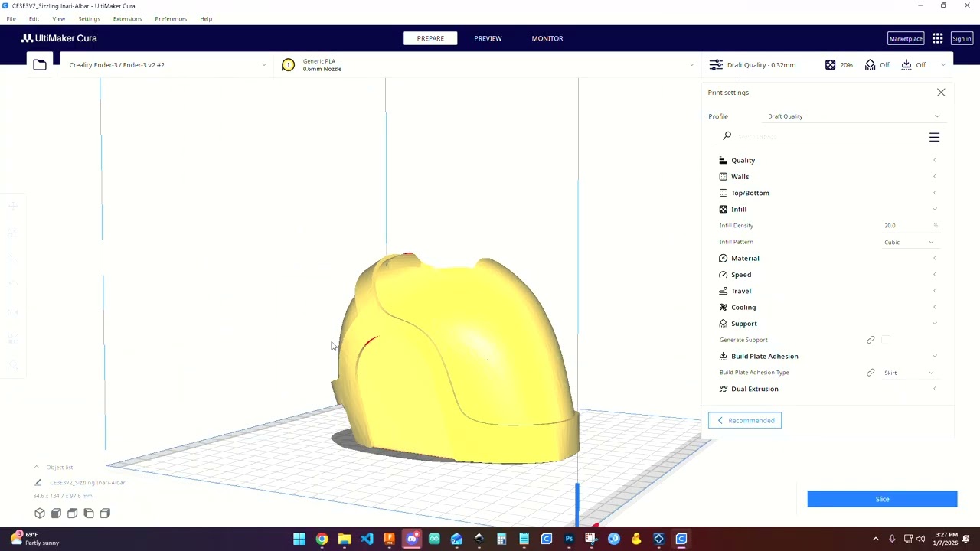Open the application switcher grid icon
The image size is (980, 551).
coord(937,38)
